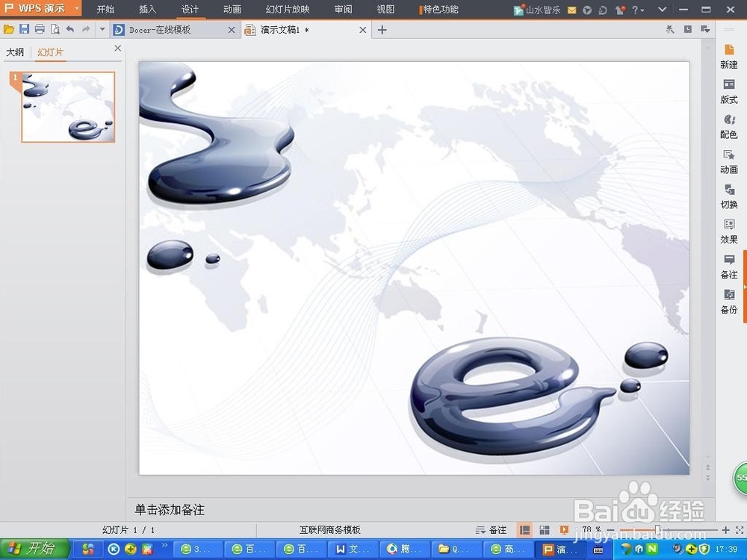747x560 pixels.
Task: Click the Redo arrow icon
Action: click(86, 30)
